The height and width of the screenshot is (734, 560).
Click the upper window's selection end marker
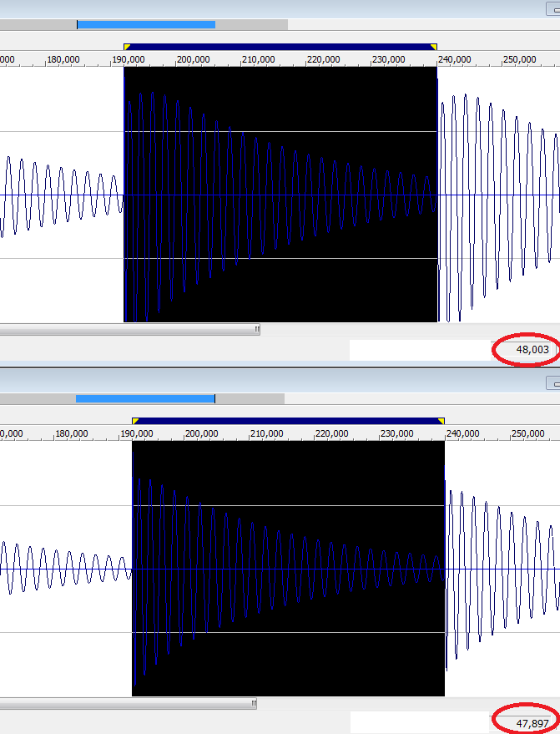point(434,47)
